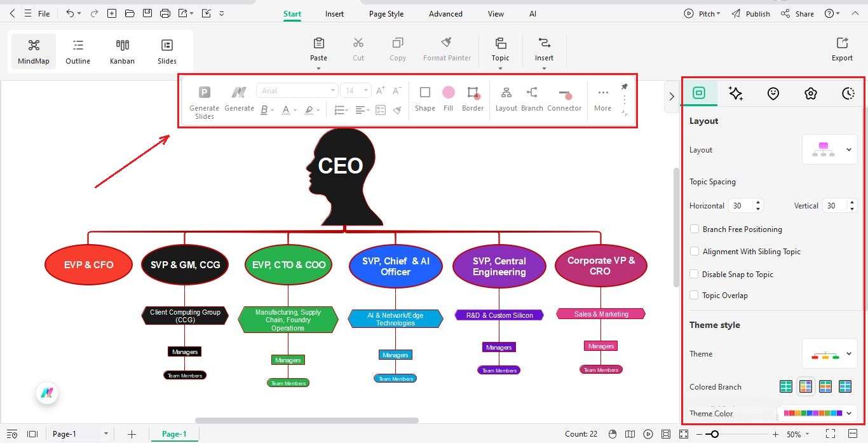Enable Branch Free Positioning

(x=695, y=229)
